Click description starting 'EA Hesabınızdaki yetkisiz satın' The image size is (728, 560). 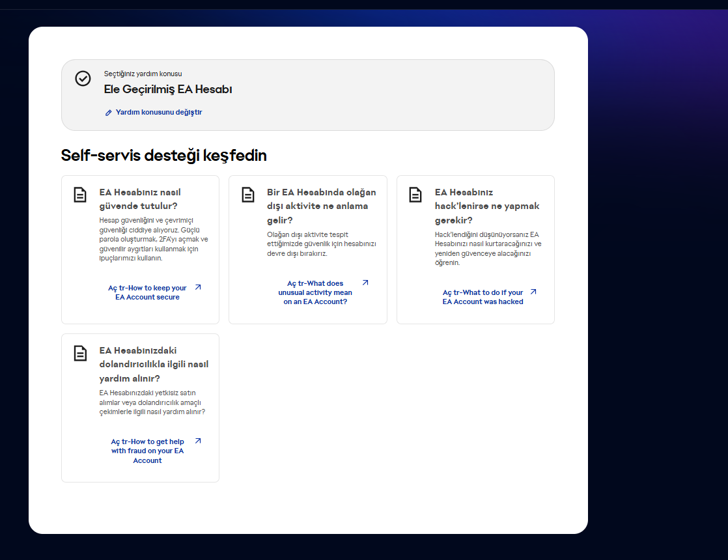click(152, 402)
